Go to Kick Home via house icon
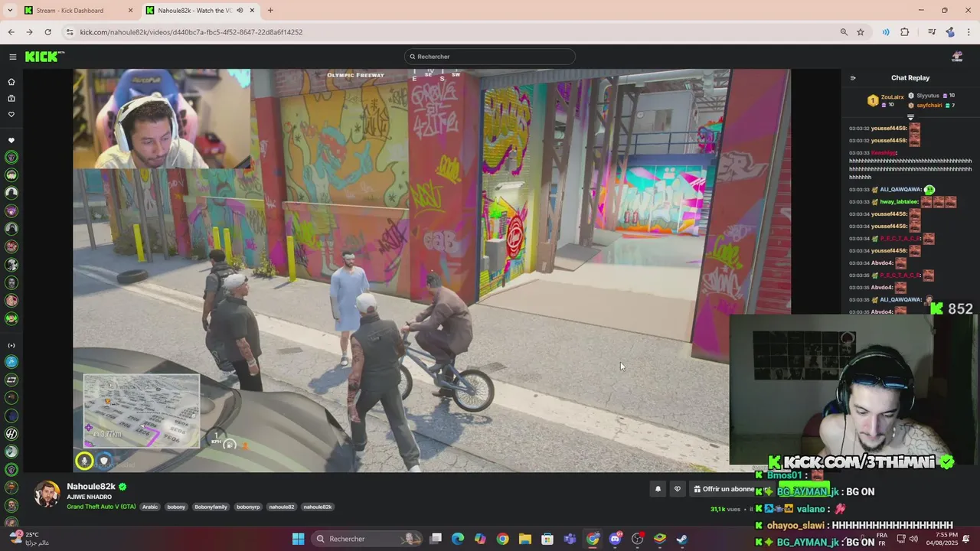 coord(11,82)
